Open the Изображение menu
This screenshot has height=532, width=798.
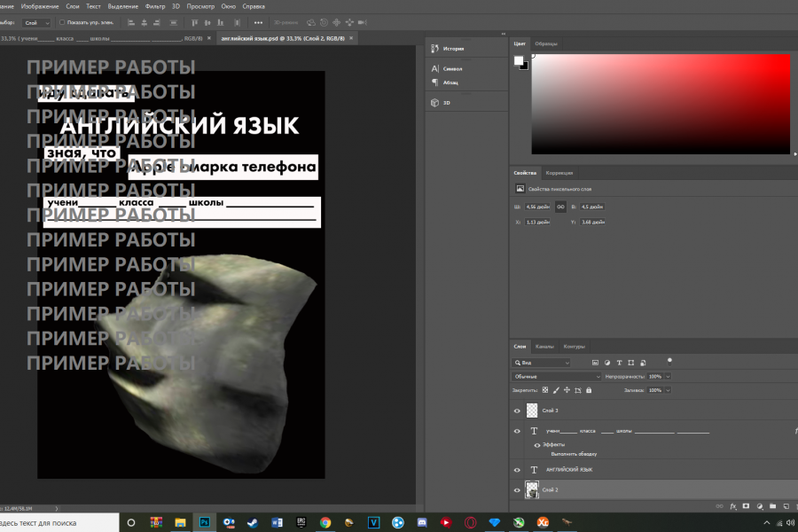click(x=40, y=6)
